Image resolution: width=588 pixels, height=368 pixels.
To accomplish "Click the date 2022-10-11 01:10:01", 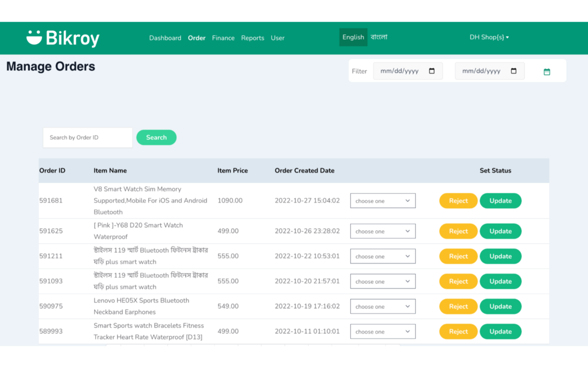I will click(307, 332).
